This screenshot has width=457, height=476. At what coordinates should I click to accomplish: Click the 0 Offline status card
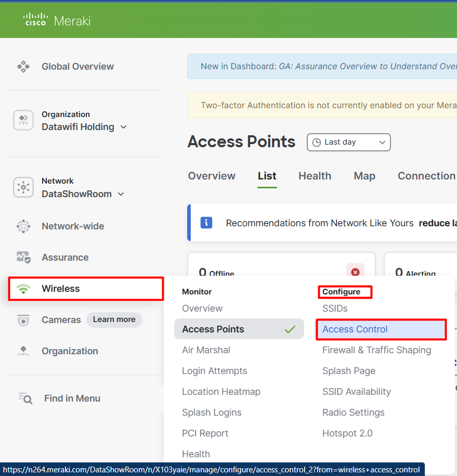pos(281,265)
